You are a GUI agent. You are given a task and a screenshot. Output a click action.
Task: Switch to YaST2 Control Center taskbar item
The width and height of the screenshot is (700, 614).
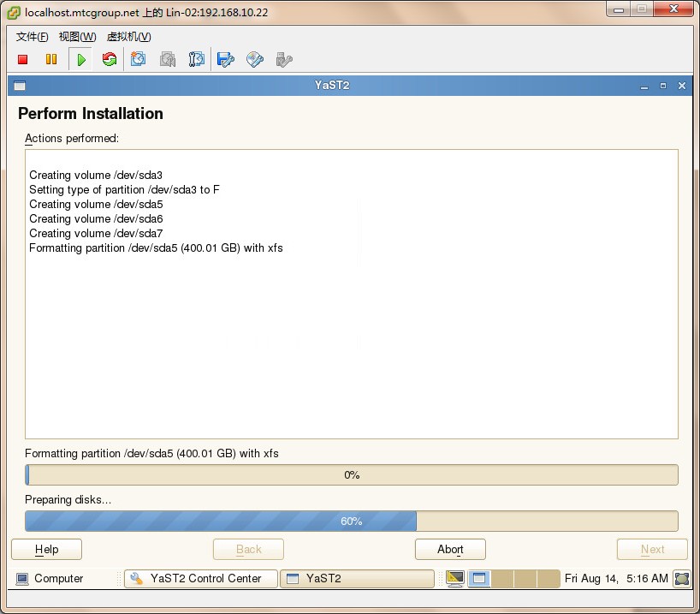pyautogui.click(x=201, y=579)
